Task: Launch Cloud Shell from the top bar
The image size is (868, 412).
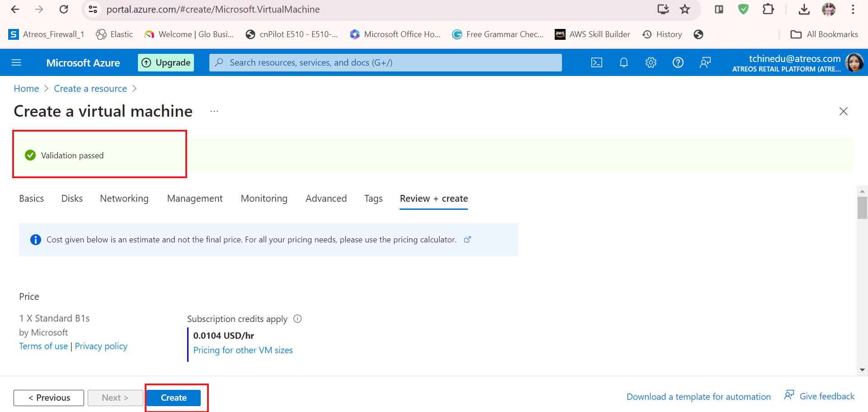Action: (x=597, y=62)
